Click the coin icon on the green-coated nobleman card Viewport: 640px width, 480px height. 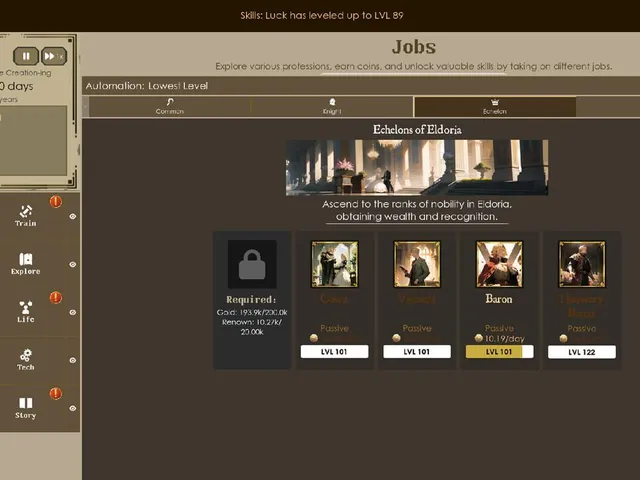click(396, 338)
